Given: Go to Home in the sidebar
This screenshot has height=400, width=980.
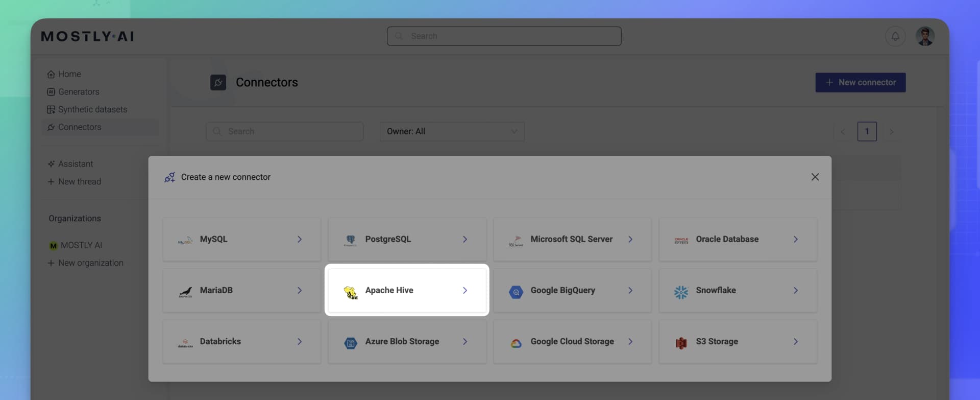Looking at the screenshot, I should 64,74.
